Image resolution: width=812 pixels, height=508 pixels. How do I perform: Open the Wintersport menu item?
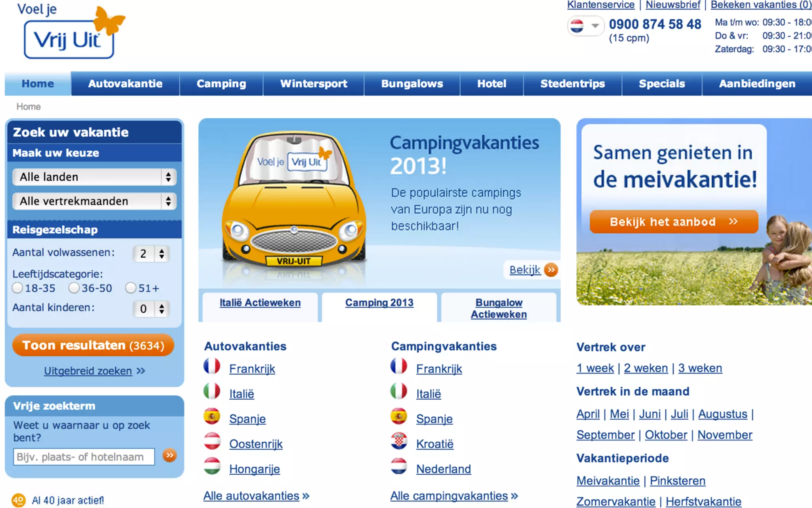point(313,84)
